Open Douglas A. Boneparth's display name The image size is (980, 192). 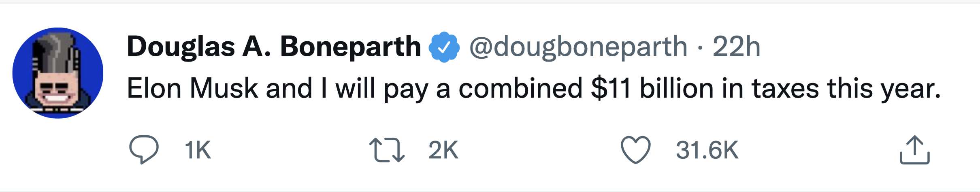coord(274,47)
